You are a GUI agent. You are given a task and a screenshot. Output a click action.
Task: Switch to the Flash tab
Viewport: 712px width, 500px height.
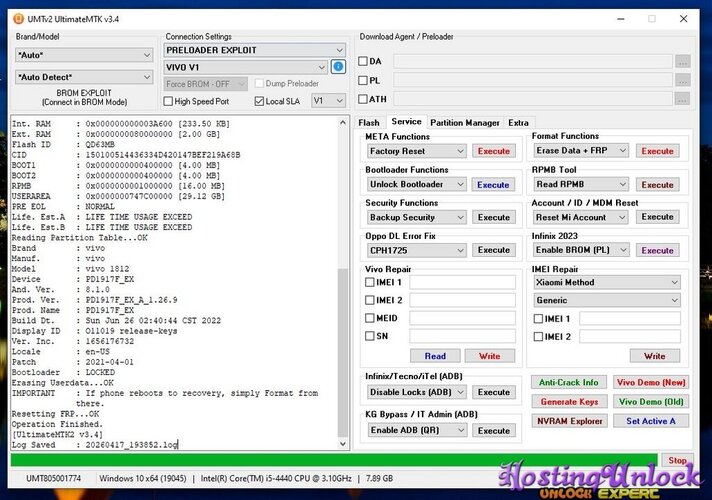(x=369, y=123)
